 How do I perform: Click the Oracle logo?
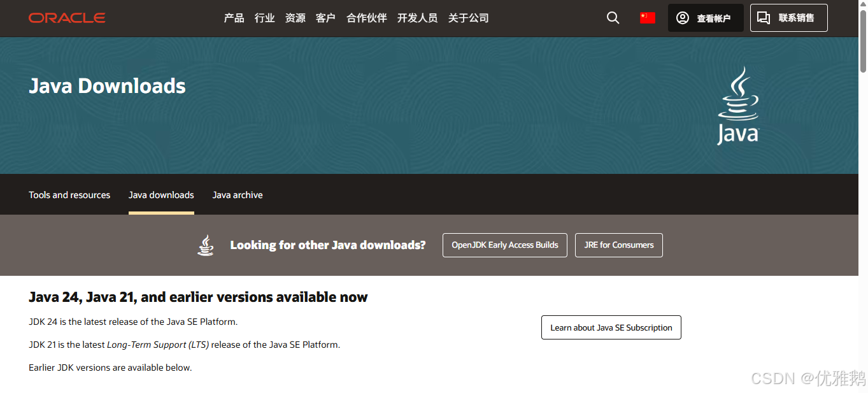(67, 18)
